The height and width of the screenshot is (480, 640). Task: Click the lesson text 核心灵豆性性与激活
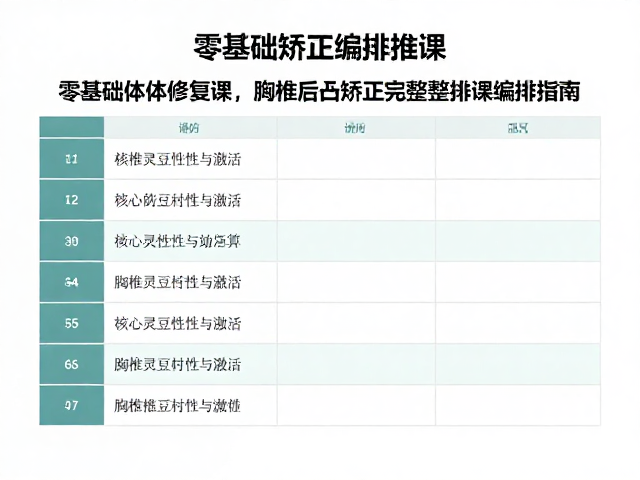(x=178, y=323)
